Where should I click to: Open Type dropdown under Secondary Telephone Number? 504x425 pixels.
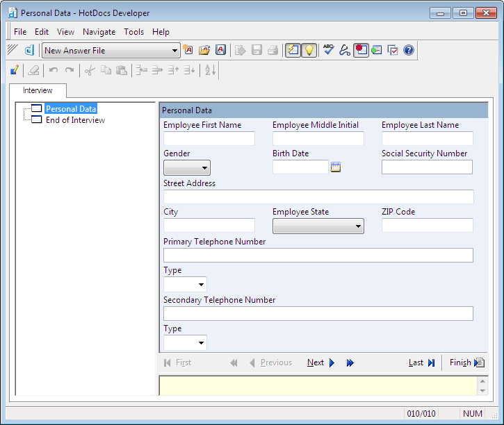tap(185, 343)
